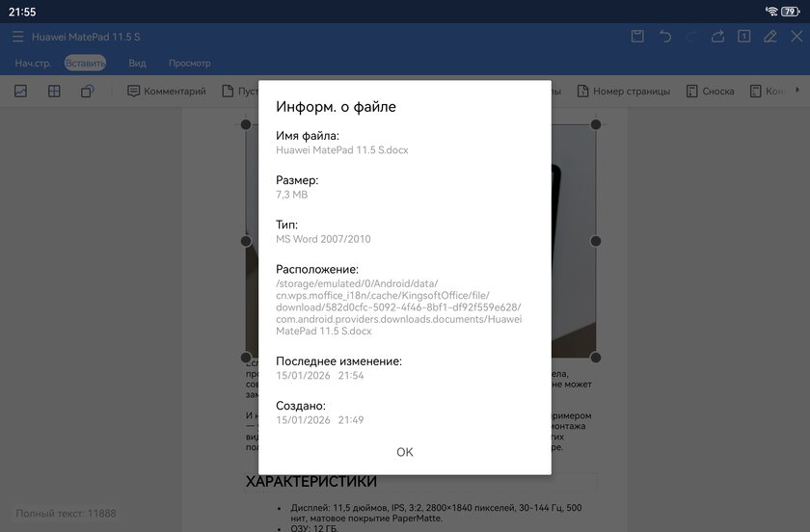Insert a picture using the image icon

coord(20,92)
